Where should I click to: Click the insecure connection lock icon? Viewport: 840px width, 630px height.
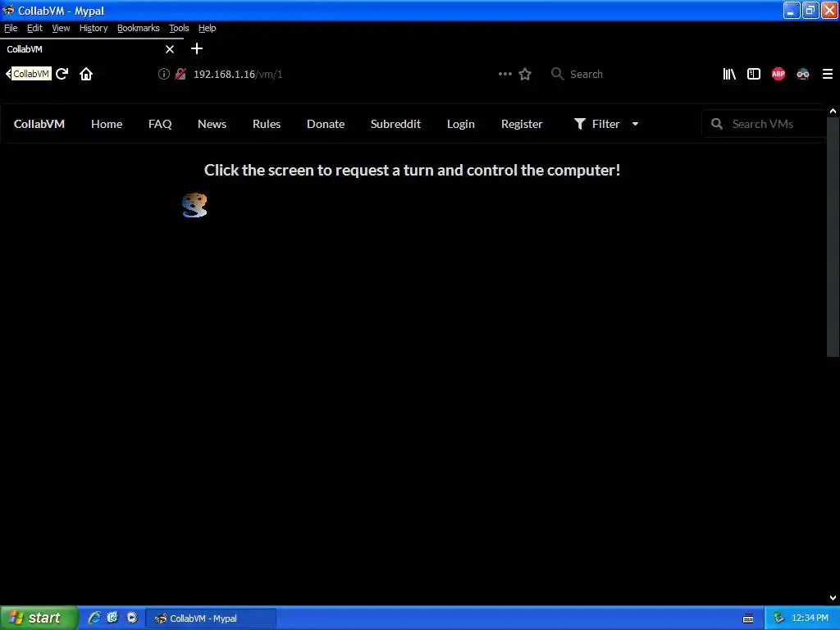point(180,74)
